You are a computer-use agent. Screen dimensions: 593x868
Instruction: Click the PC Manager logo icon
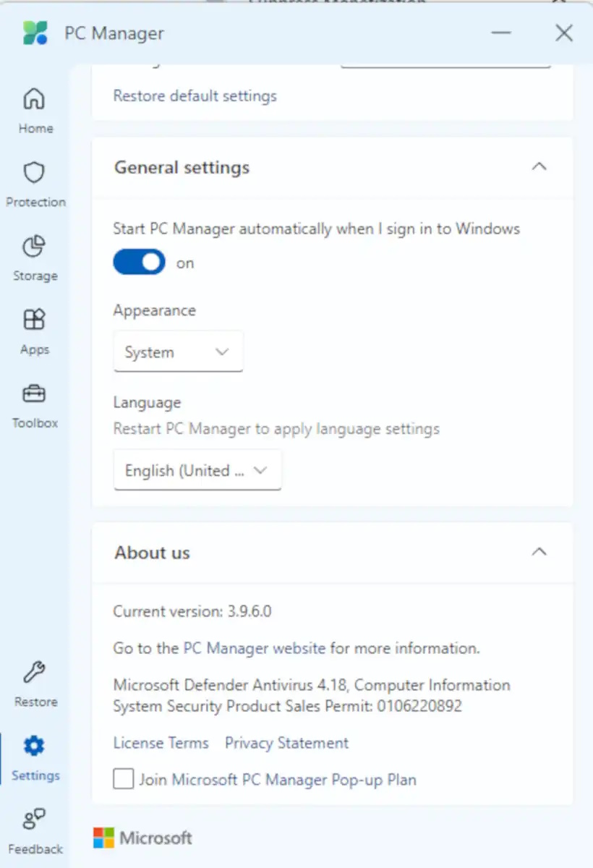(x=35, y=33)
